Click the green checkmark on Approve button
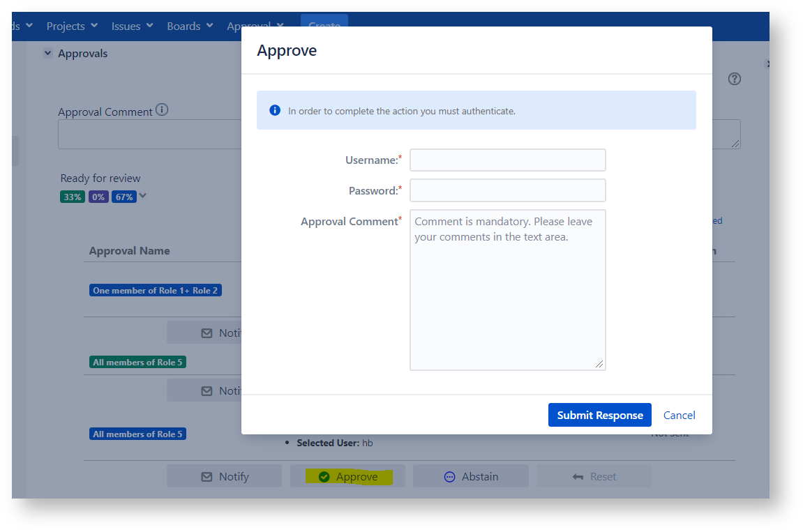Viewport: 803px width, 532px height. [324, 477]
